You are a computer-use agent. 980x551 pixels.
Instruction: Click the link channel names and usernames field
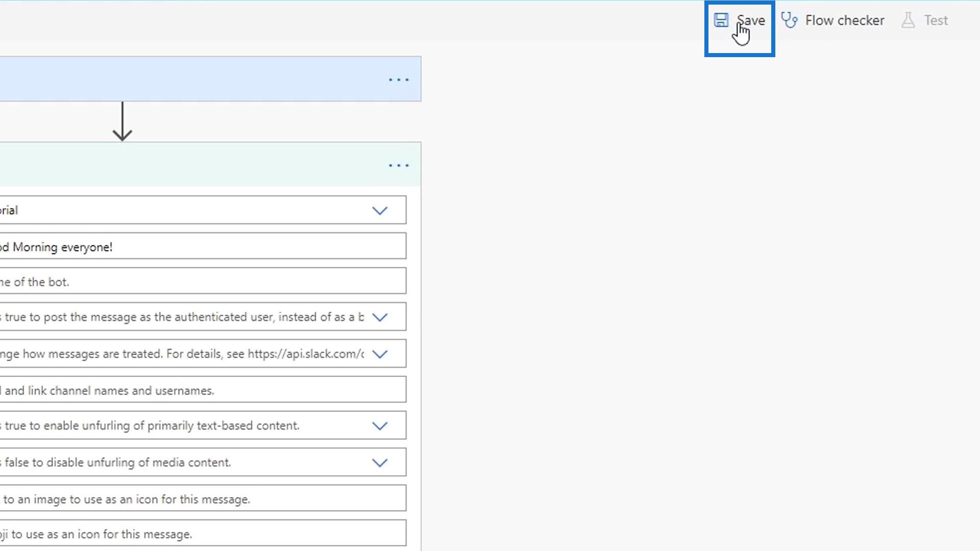pyautogui.click(x=204, y=390)
